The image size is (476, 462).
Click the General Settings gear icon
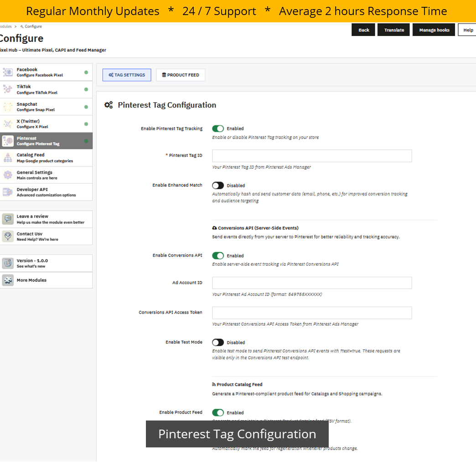pos(8,175)
